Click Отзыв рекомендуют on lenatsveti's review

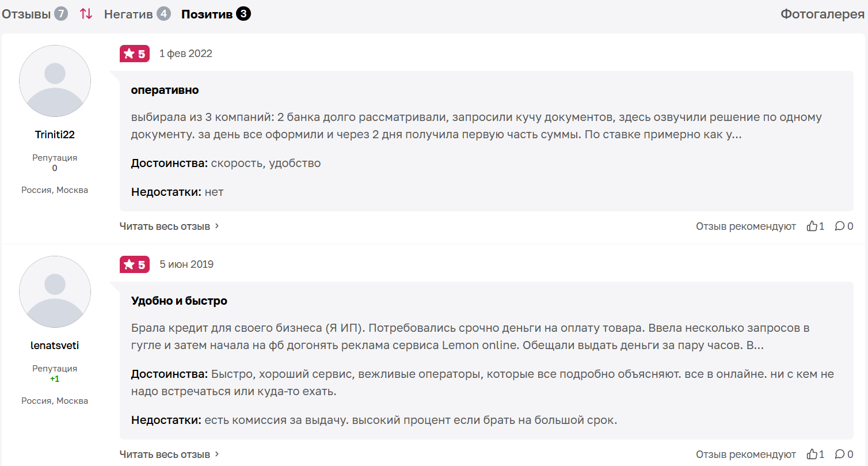tap(746, 454)
